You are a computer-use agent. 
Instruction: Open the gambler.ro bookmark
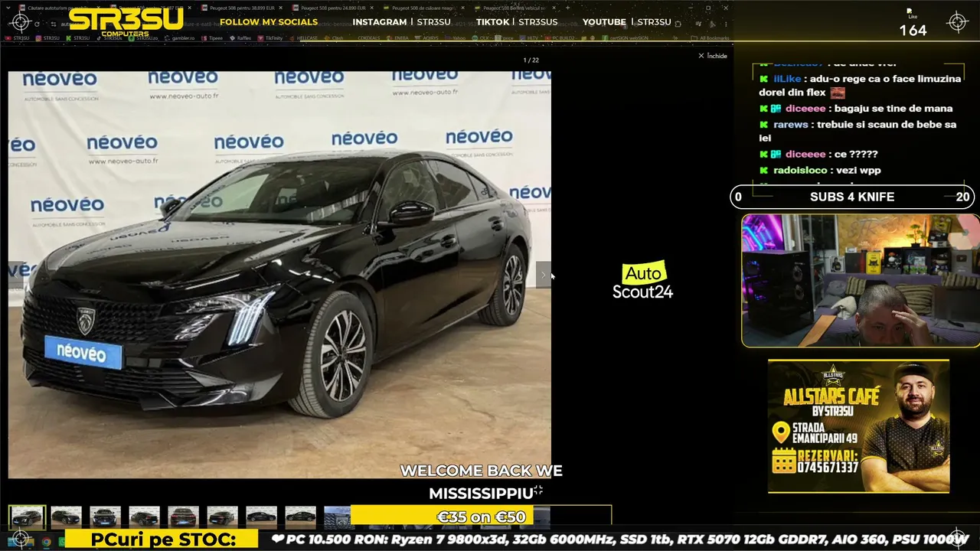[181, 37]
